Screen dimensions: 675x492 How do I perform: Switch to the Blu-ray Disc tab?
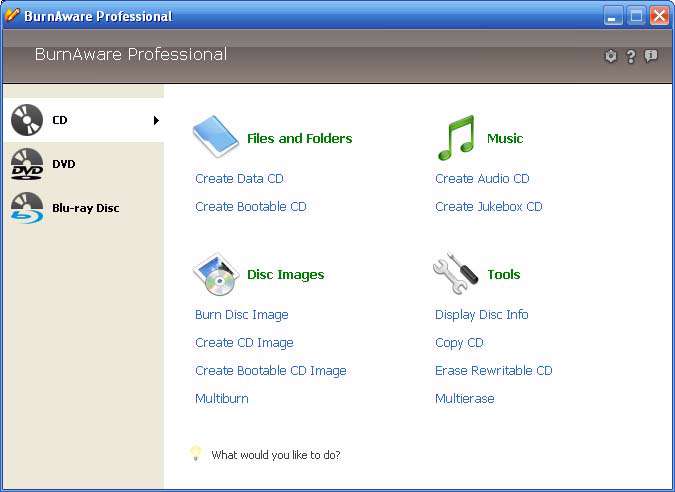[x=84, y=208]
